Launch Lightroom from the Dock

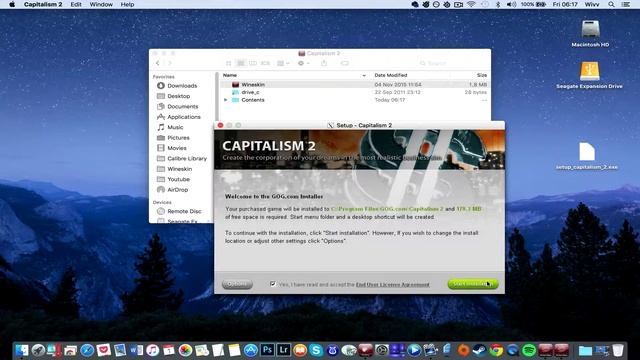284,350
